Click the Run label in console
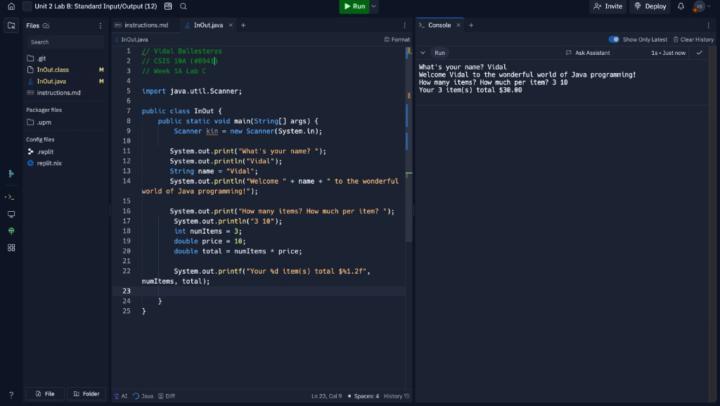 tap(439, 53)
